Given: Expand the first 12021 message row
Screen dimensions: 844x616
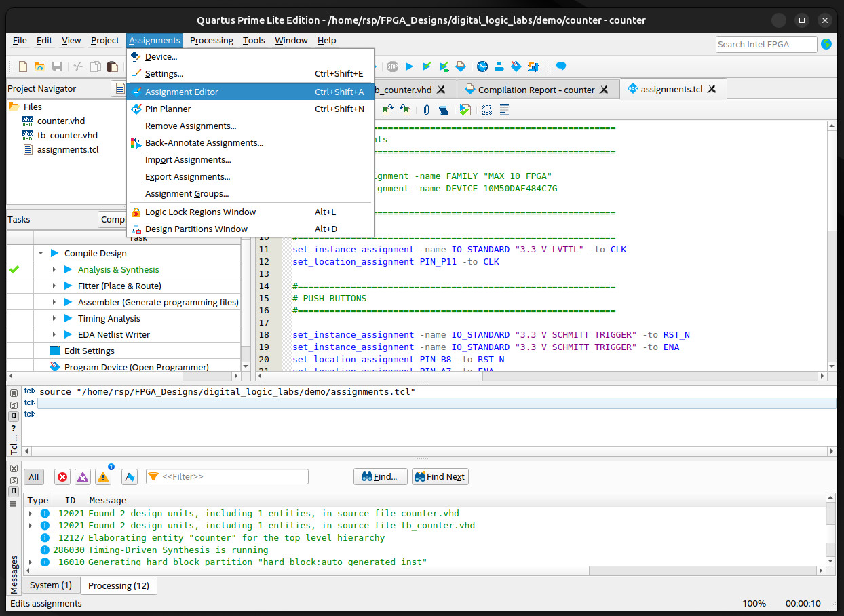Looking at the screenshot, I should click(x=31, y=514).
